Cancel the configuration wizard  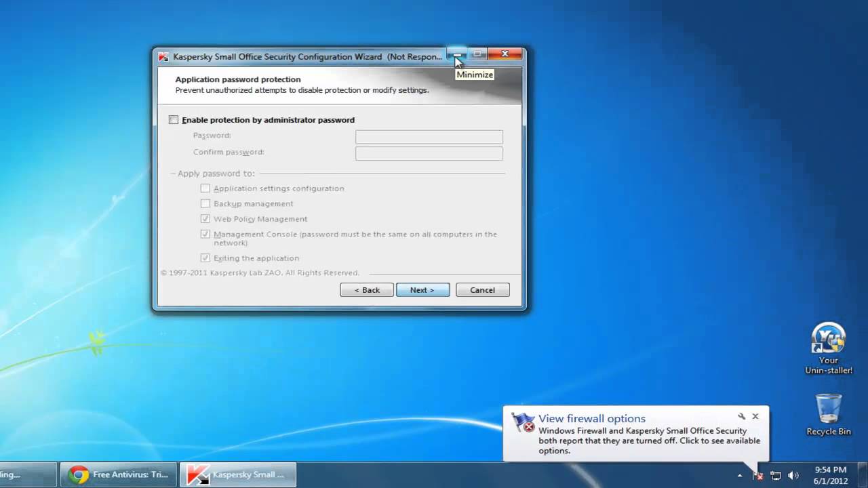(x=483, y=290)
